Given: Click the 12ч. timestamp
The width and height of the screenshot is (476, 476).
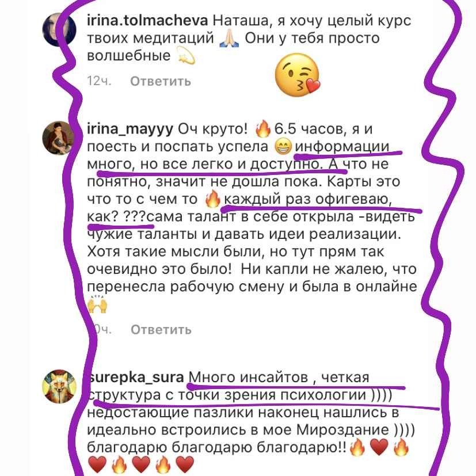Looking at the screenshot, I should (x=99, y=81).
